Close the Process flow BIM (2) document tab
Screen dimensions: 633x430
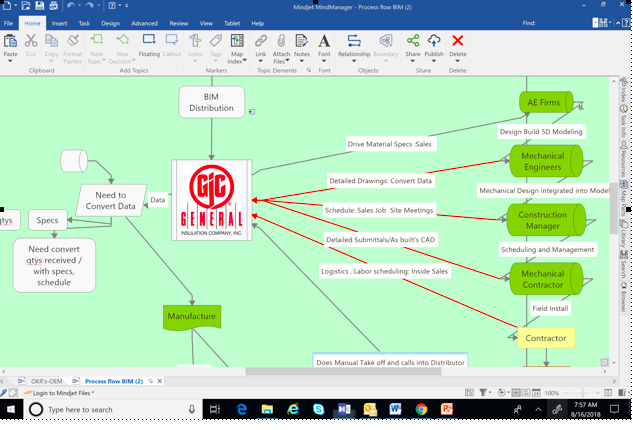coord(159,381)
